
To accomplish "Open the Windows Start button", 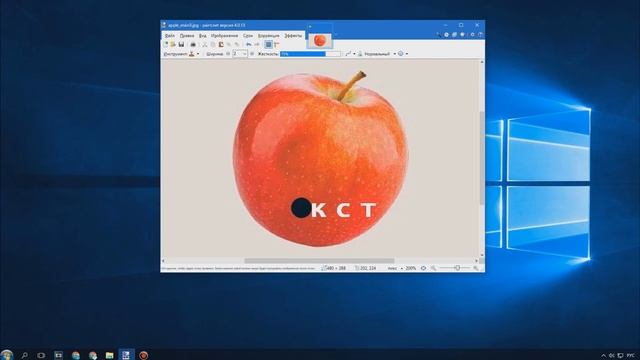I will coord(7,355).
